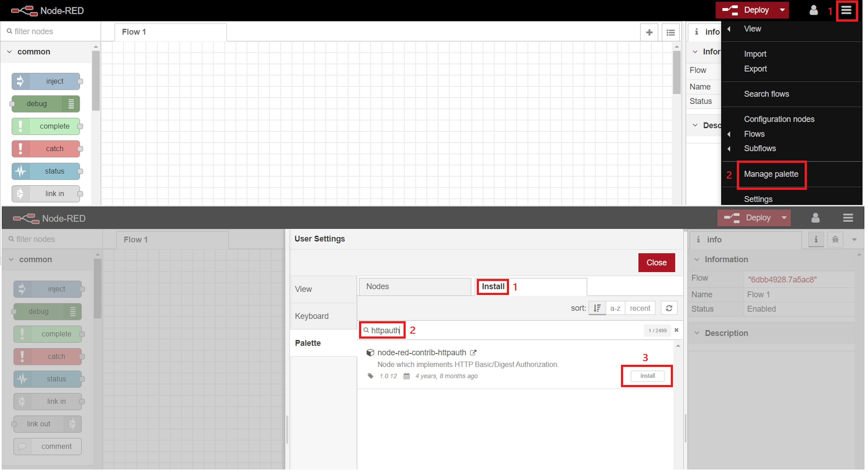Screen dimensions: 868x474
Task: Open Settings from the menu
Action: 792,199
